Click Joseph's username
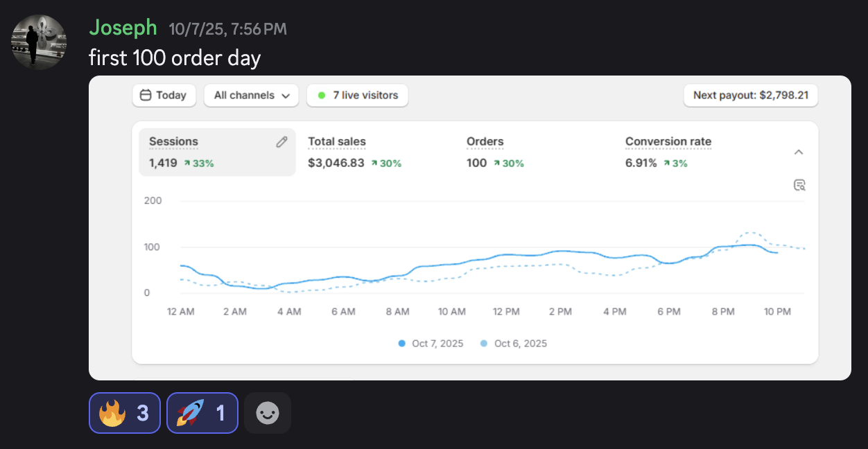The height and width of the screenshot is (449, 868). point(123,28)
